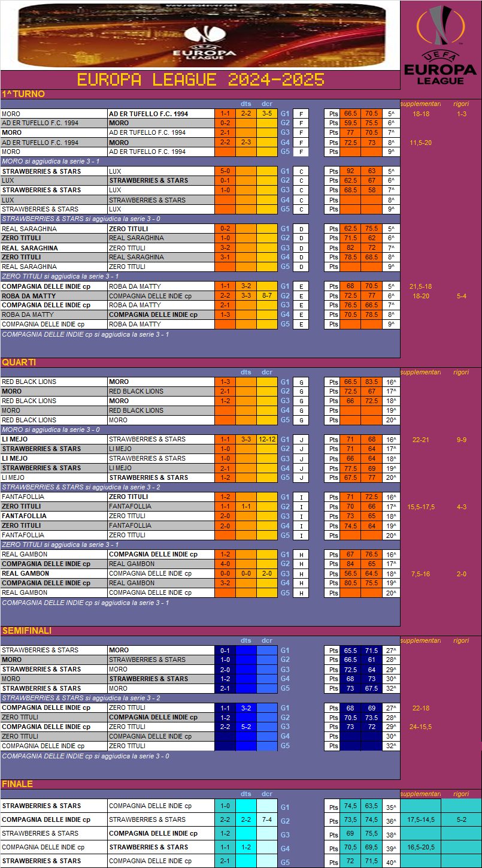Image resolution: width=482 pixels, height=868 pixels.
Task: Click 'MORO si aggiudica la serie 3 - 0'
Action: point(51,430)
